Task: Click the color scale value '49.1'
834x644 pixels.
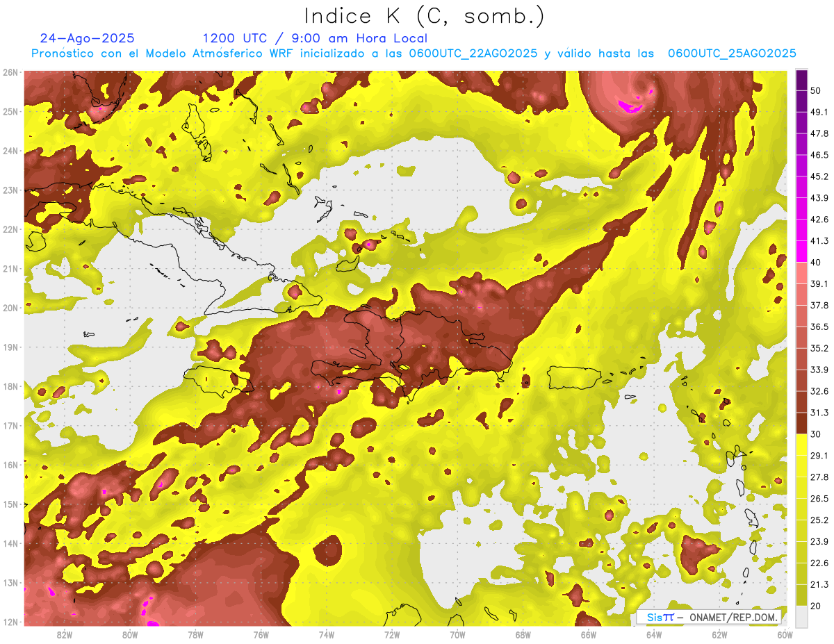Action: (x=819, y=111)
